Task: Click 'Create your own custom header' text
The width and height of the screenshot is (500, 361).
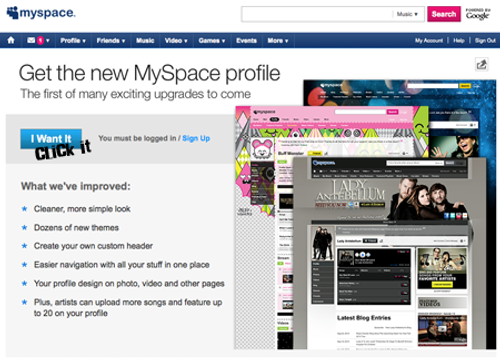Action: (93, 246)
